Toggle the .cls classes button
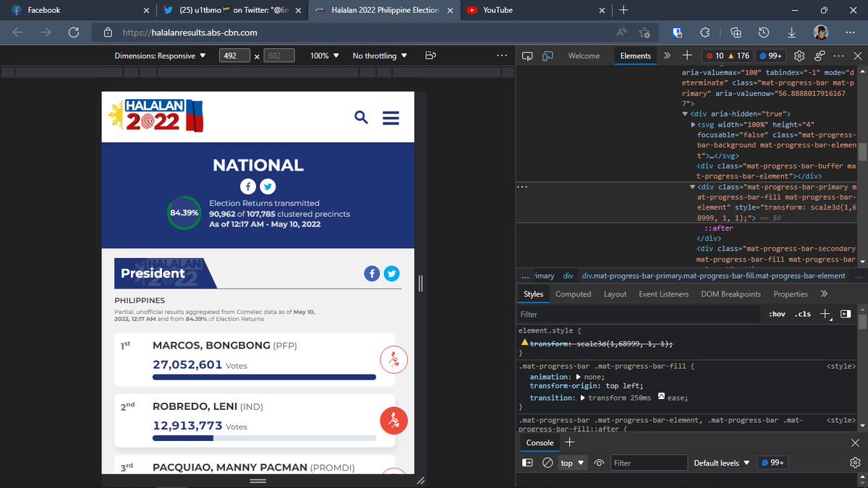The height and width of the screenshot is (488, 868). pyautogui.click(x=803, y=314)
